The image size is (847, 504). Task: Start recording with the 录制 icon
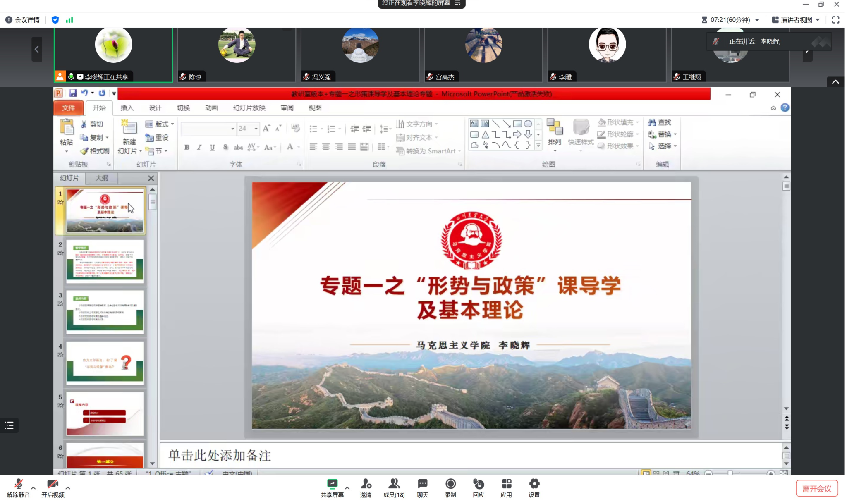pyautogui.click(x=450, y=487)
